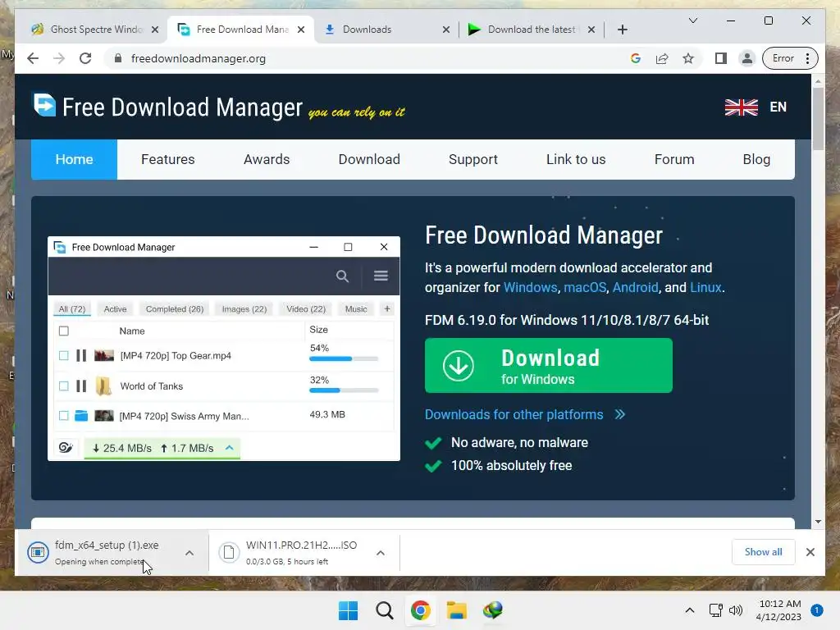Click the hamburger menu in FDM preview
Image resolution: width=840 pixels, height=630 pixels.
click(381, 276)
